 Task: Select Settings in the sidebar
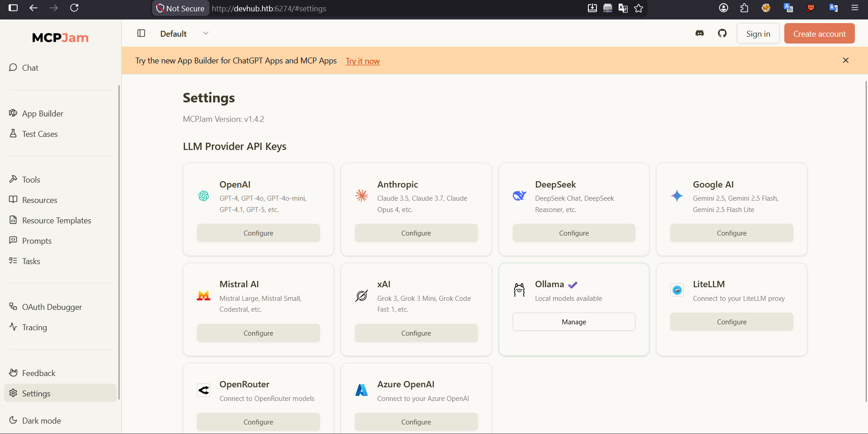(x=60, y=393)
